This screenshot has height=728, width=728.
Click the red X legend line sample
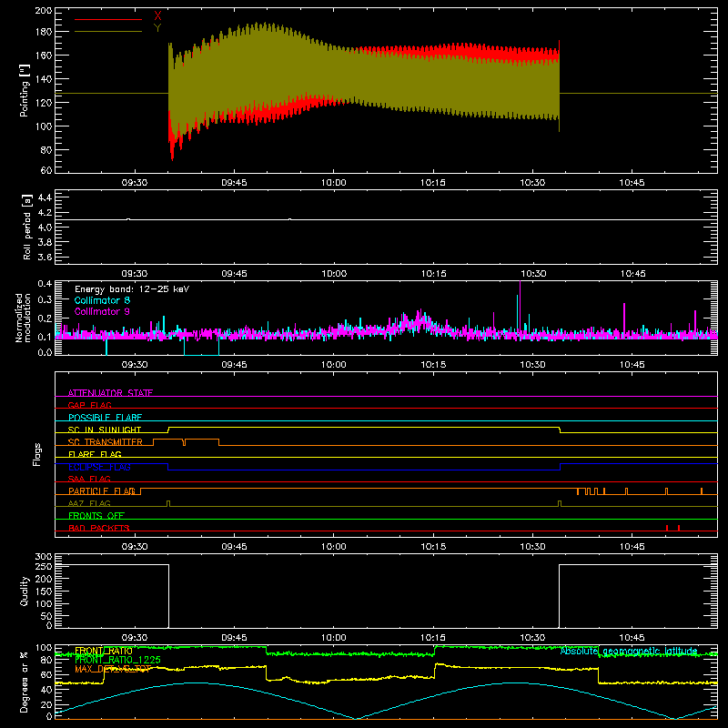click(108, 19)
